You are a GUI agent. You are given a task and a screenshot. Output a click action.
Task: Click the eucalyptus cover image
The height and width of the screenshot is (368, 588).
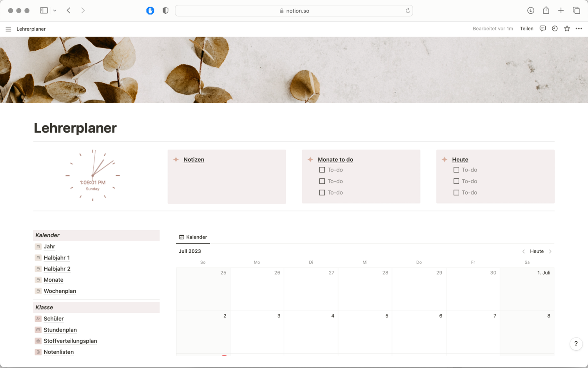tap(294, 70)
